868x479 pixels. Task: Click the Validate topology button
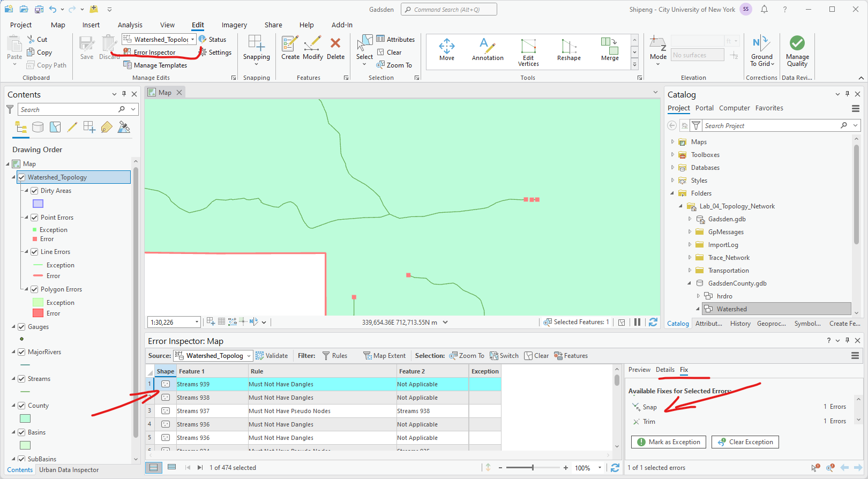(x=272, y=356)
